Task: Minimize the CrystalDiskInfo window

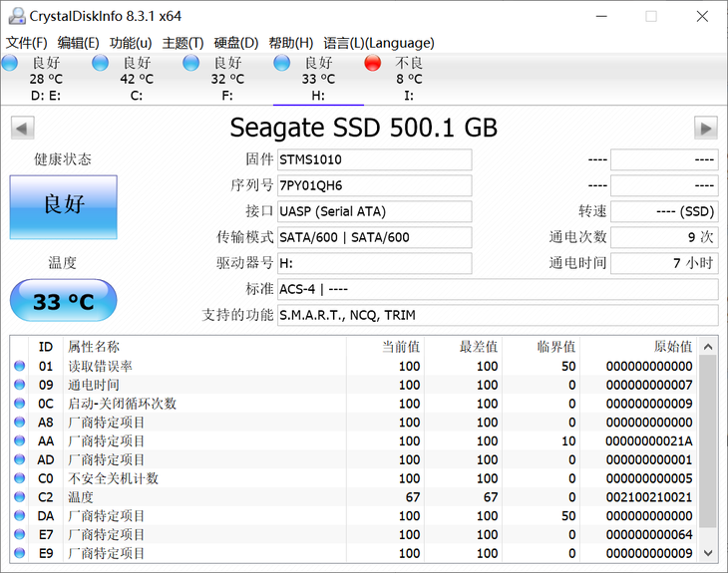Action: [601, 16]
